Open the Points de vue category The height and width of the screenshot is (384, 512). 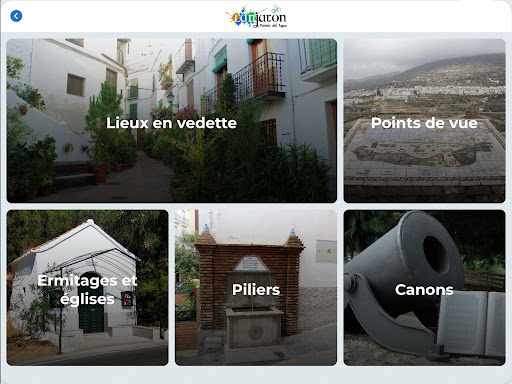pos(424,120)
